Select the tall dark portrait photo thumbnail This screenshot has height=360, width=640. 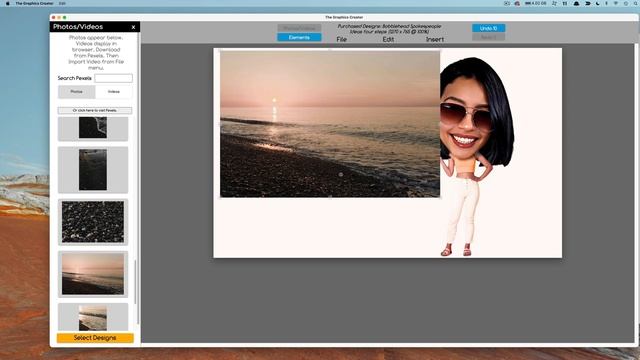[x=93, y=170]
